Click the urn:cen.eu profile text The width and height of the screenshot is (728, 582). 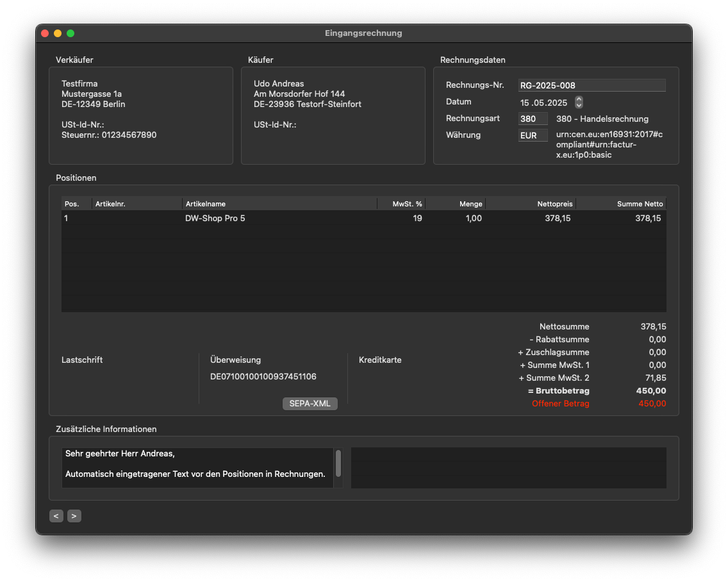(609, 145)
